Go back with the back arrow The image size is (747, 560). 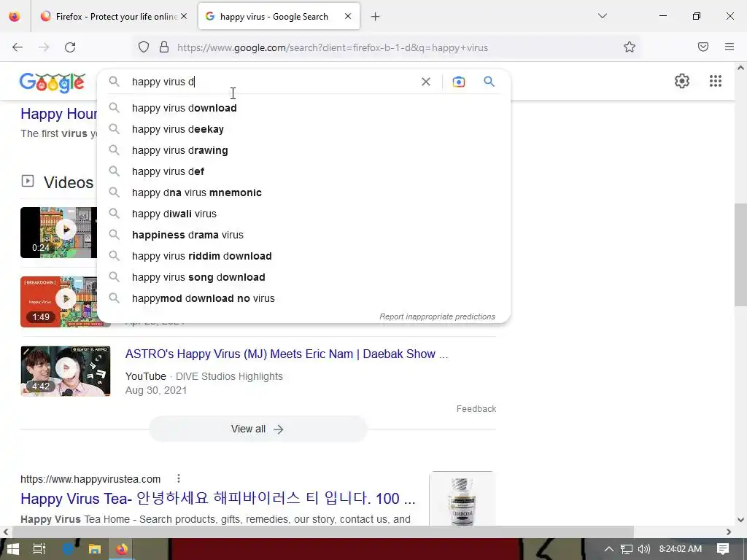point(18,47)
